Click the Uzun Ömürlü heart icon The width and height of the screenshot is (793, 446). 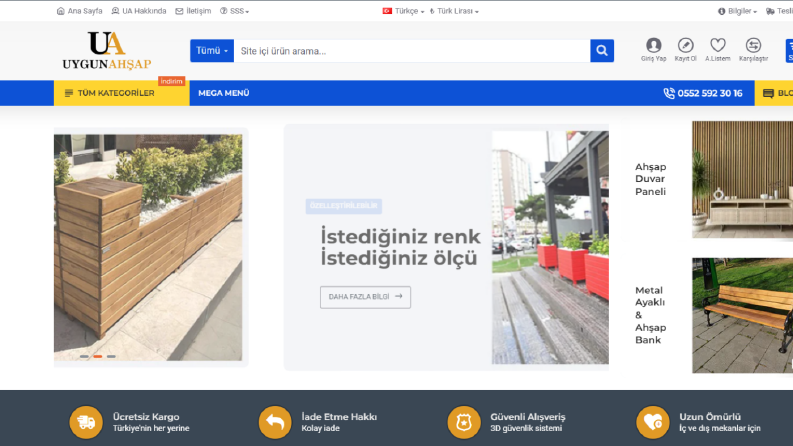pos(653,422)
